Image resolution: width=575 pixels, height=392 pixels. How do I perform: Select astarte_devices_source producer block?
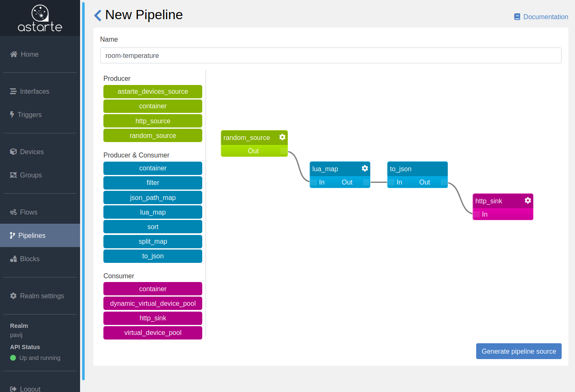(153, 92)
